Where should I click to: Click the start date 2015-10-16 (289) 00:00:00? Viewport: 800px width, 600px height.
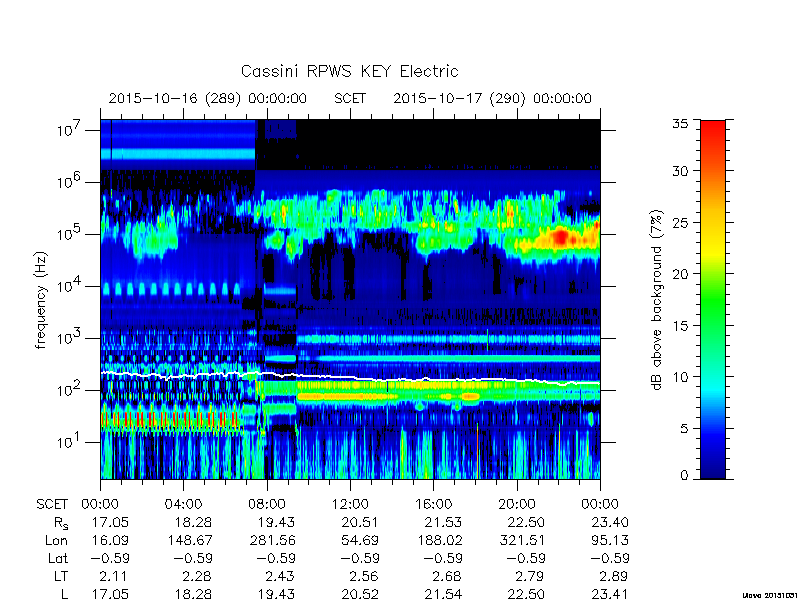click(207, 98)
